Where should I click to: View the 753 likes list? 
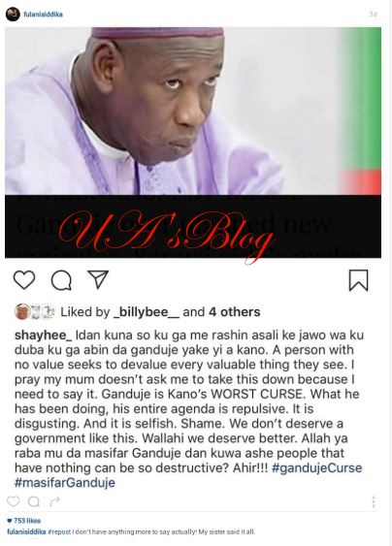24,521
